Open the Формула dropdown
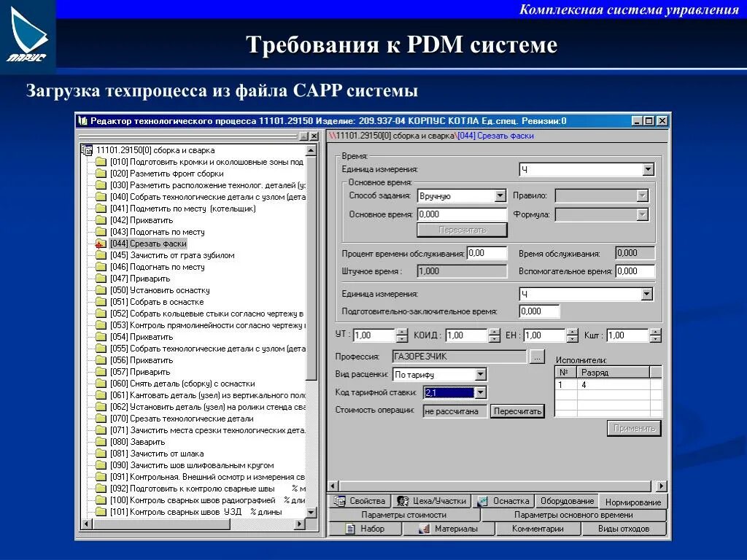Viewport: 747px width, 560px height. [642, 215]
